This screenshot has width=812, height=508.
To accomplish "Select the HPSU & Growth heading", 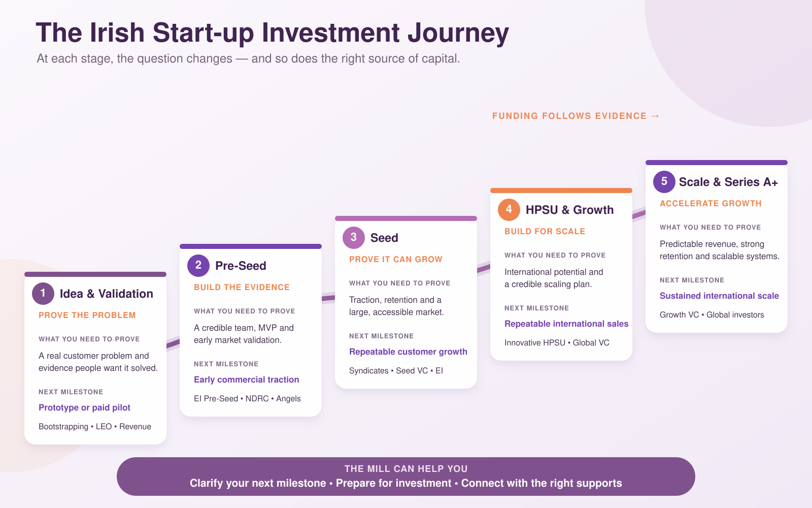I will (x=569, y=210).
